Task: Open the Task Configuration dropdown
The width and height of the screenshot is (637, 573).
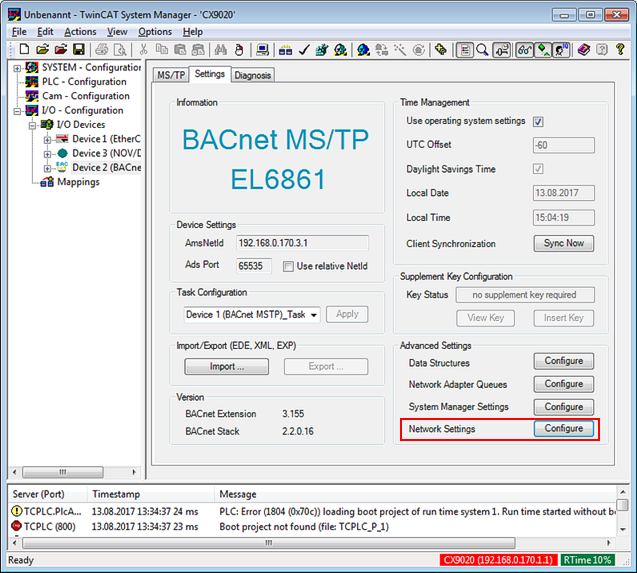Action: coord(314,315)
